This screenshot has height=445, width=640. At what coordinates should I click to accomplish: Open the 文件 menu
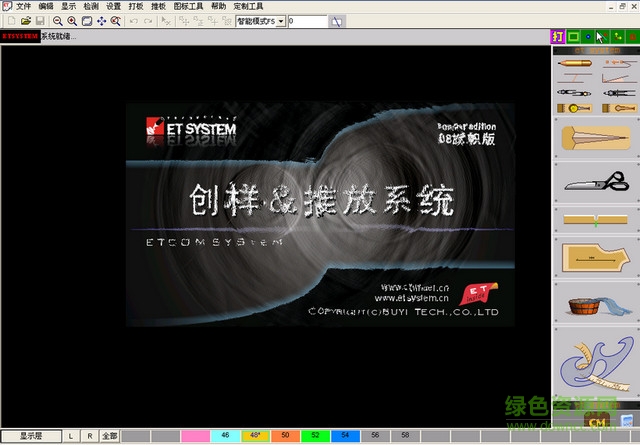coord(23,6)
